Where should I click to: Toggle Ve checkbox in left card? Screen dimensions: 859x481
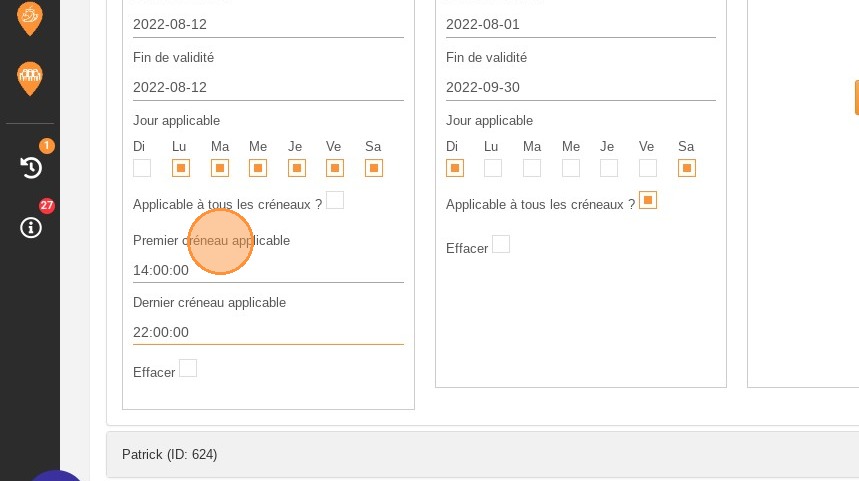point(335,168)
